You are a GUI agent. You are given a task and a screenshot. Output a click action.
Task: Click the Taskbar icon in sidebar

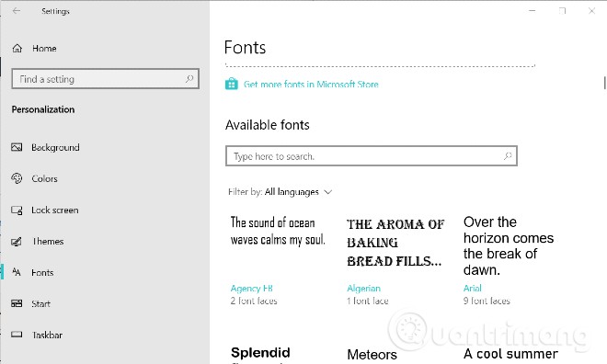coord(17,335)
